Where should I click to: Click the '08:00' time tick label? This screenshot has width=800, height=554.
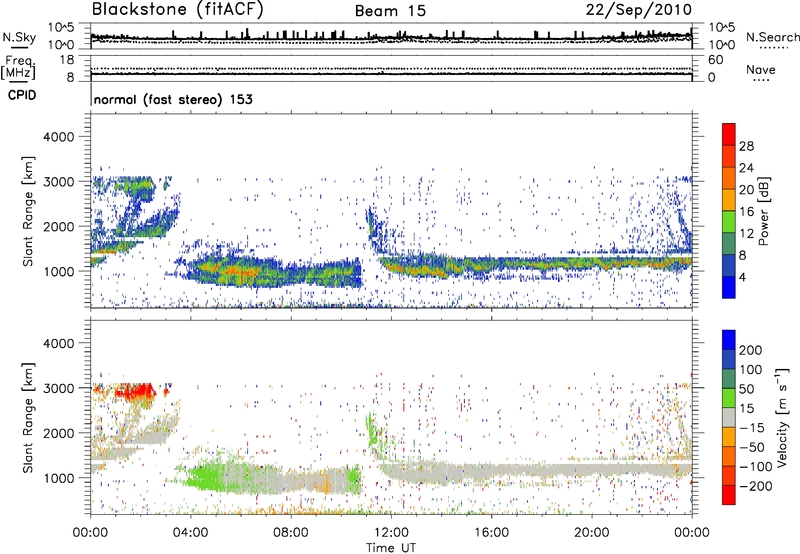point(291,533)
